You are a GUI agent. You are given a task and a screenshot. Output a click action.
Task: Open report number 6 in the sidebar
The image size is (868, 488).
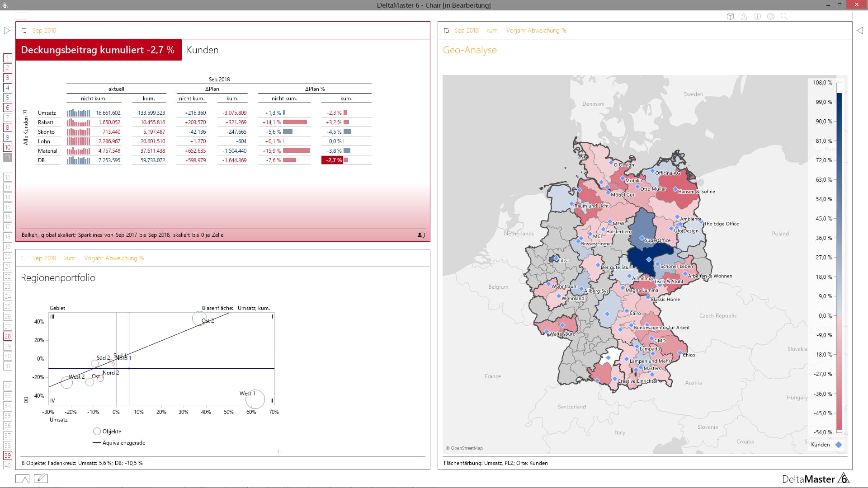7,108
